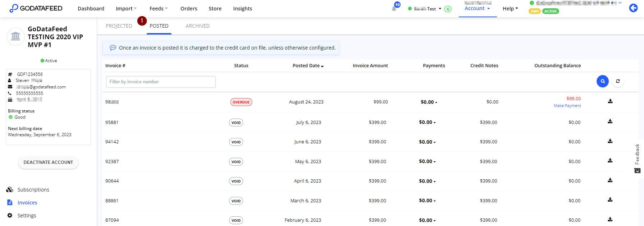The image size is (644, 226).
Task: Expand payments for invoice 94142
Action: 427,142
